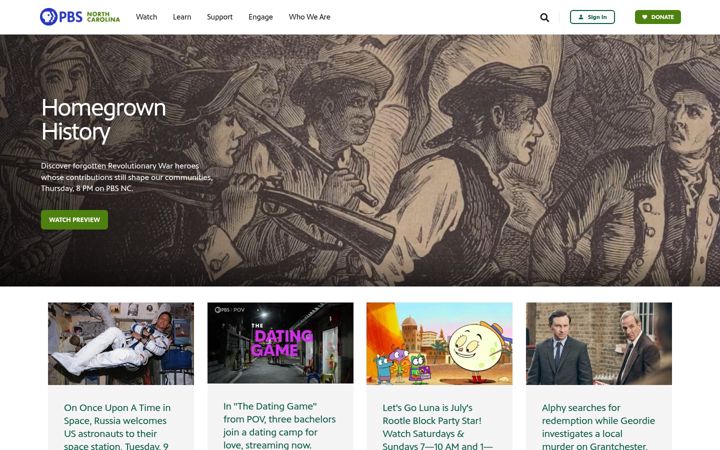Click the Watch Preview button
The width and height of the screenshot is (720, 450).
tap(74, 220)
